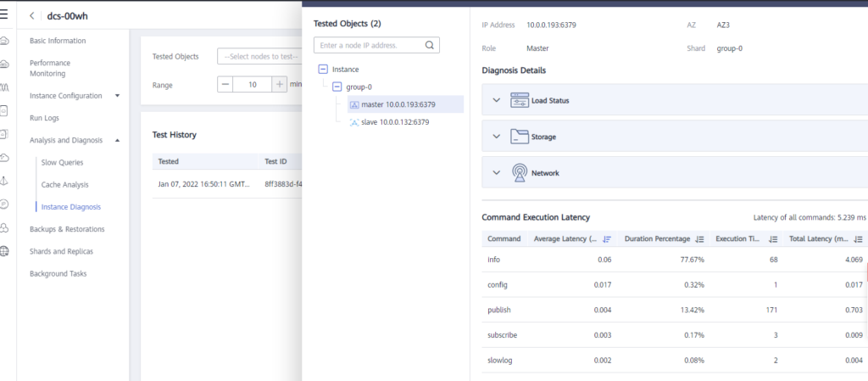868x381 pixels.
Task: Expand the Load Status section chevron
Action: (x=497, y=100)
